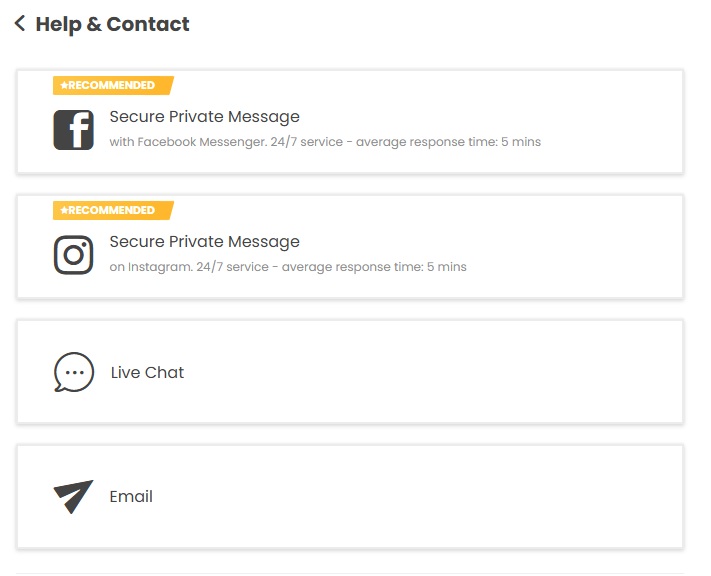
Task: Click star on Instagram card's Recommended badge
Action: coord(63,211)
